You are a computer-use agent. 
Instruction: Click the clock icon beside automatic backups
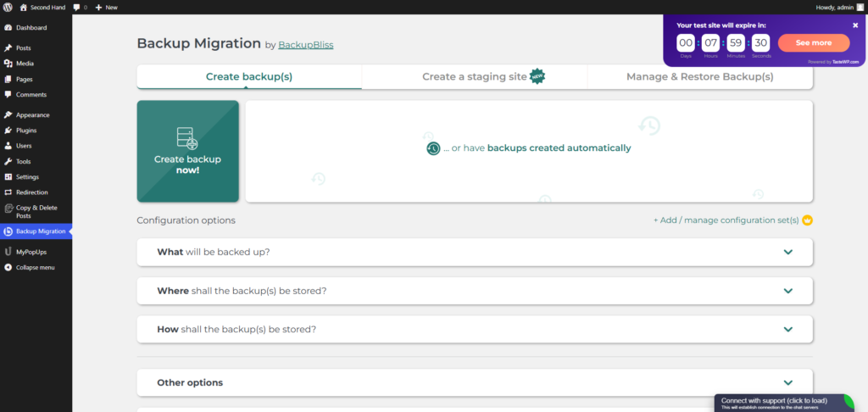(x=433, y=148)
